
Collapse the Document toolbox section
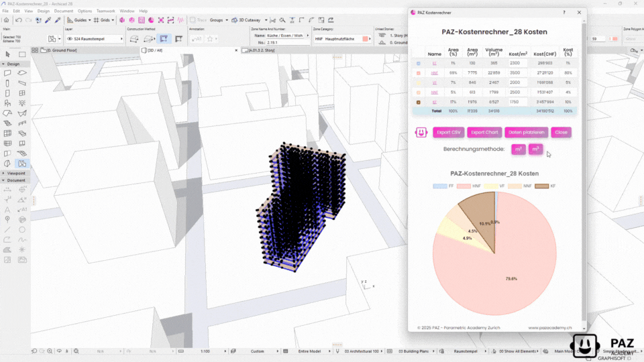(3, 180)
